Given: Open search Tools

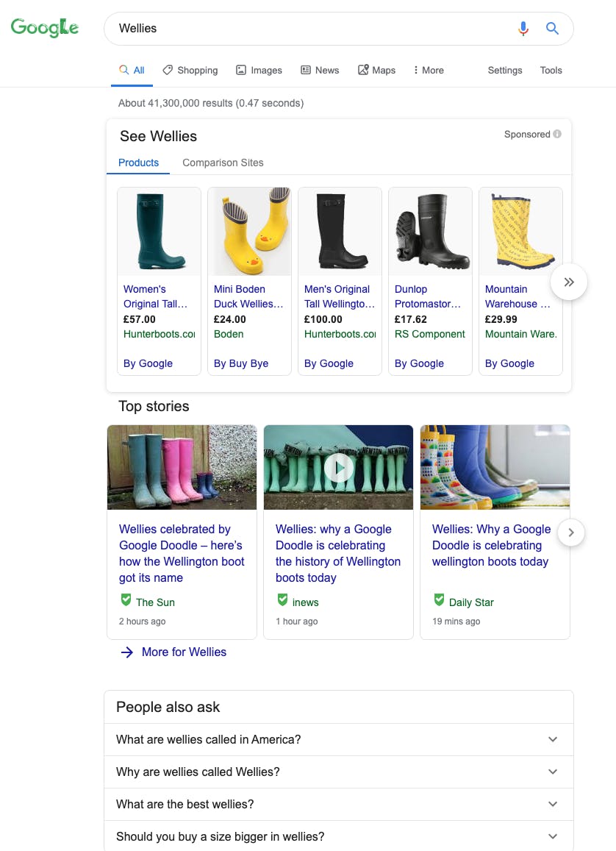Looking at the screenshot, I should tap(551, 70).
